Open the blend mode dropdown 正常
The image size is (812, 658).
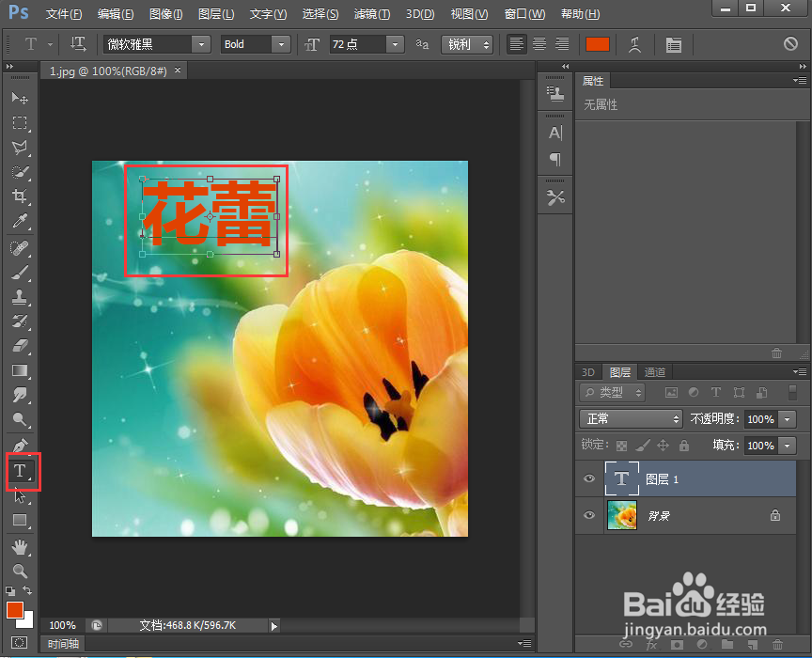coord(631,418)
